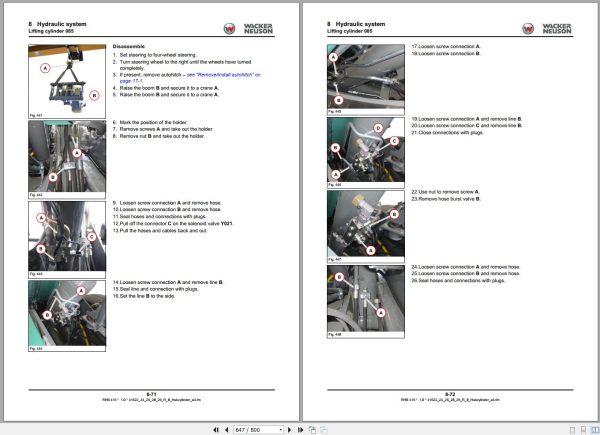Click step 6 'Mark the position of the holder'
The width and height of the screenshot is (600, 435).
150,122
